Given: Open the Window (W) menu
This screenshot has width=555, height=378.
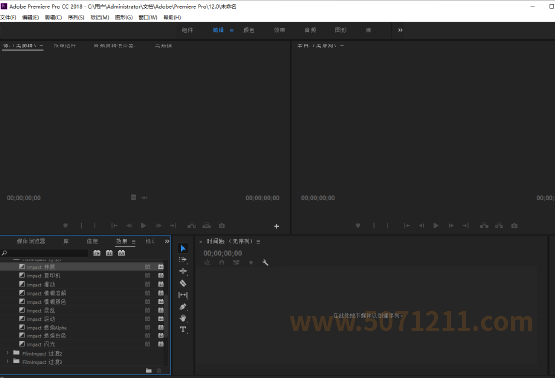Looking at the screenshot, I should [x=148, y=17].
